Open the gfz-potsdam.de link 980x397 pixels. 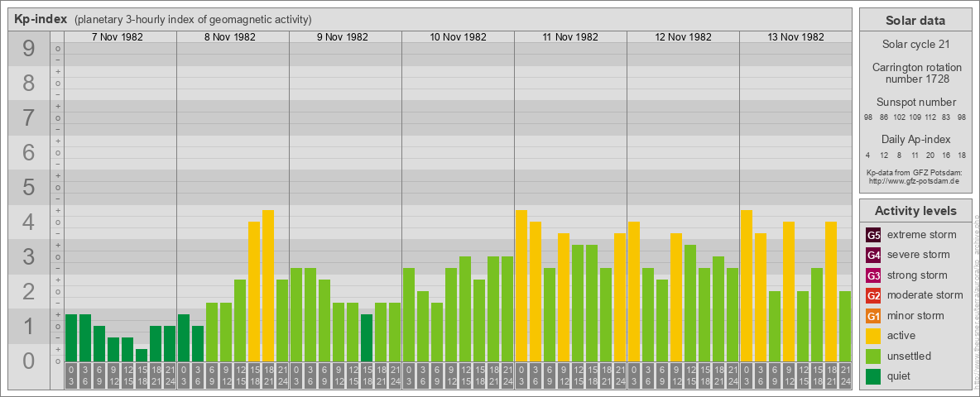(x=915, y=181)
